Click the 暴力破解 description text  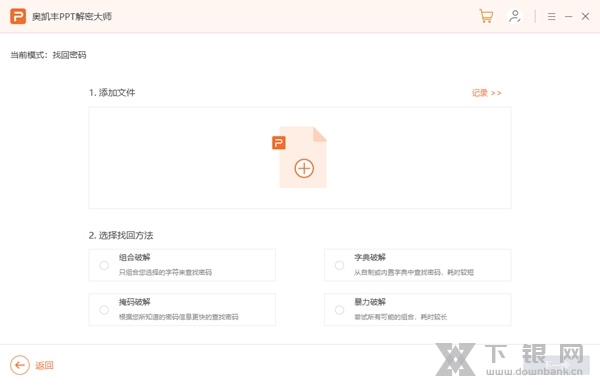tap(401, 317)
